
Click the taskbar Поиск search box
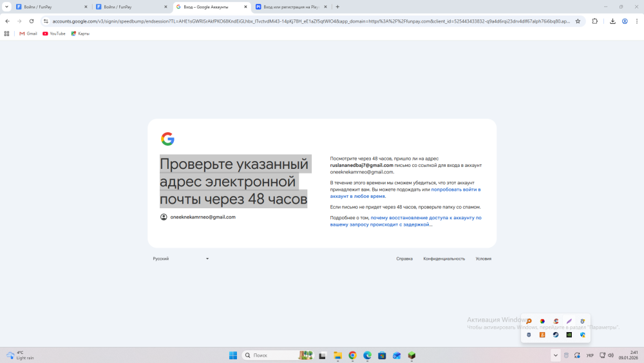pos(278,355)
